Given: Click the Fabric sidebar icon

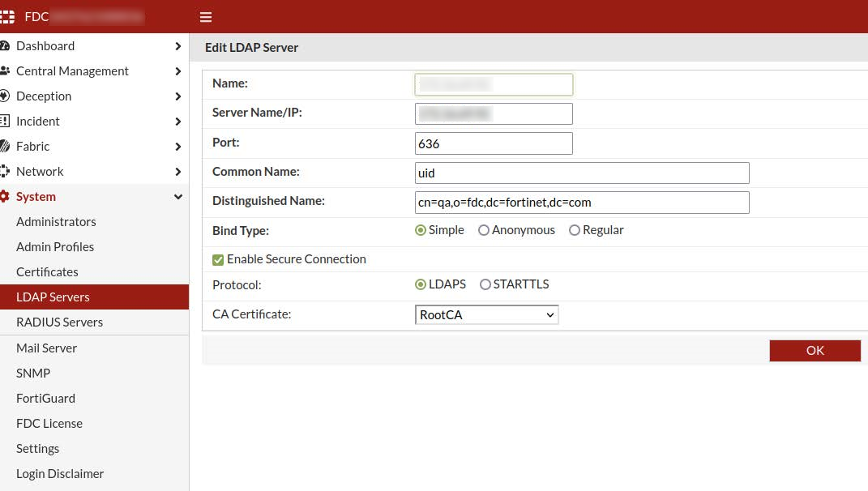Looking at the screenshot, I should tap(5, 147).
